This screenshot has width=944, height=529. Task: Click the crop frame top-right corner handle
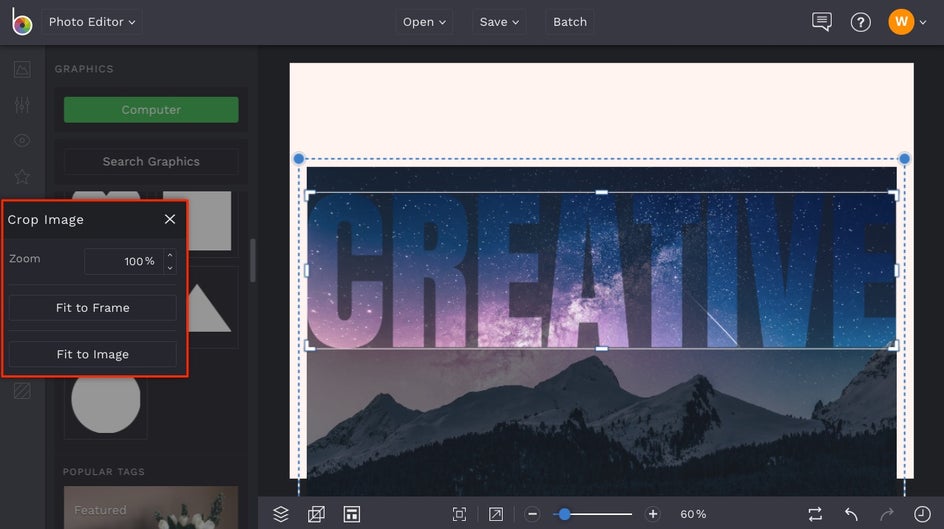[x=893, y=195]
